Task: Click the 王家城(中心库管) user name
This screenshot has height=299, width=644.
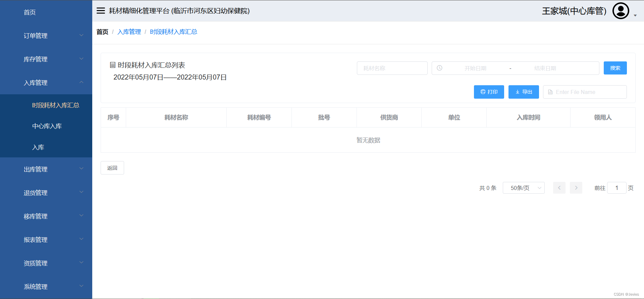Action: coord(574,11)
